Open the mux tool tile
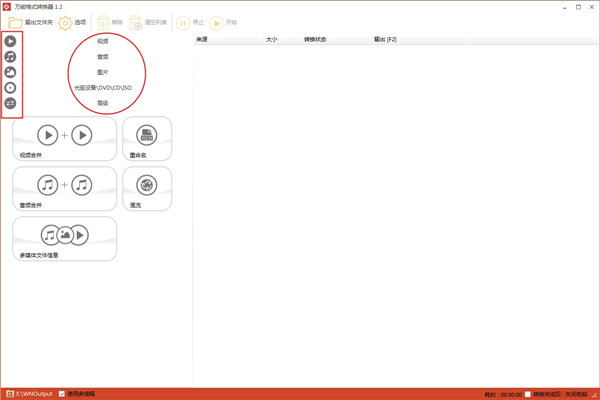This screenshot has width=600, height=400. pos(147,188)
